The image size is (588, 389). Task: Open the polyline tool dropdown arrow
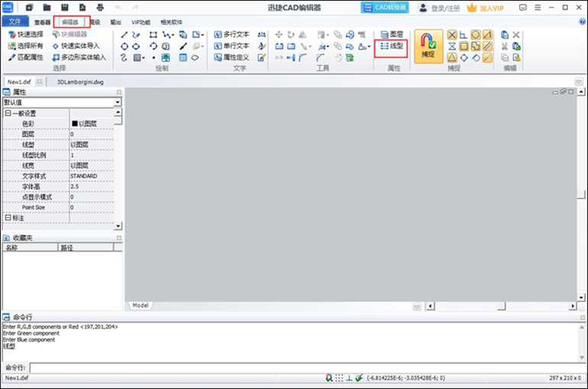tap(173, 36)
